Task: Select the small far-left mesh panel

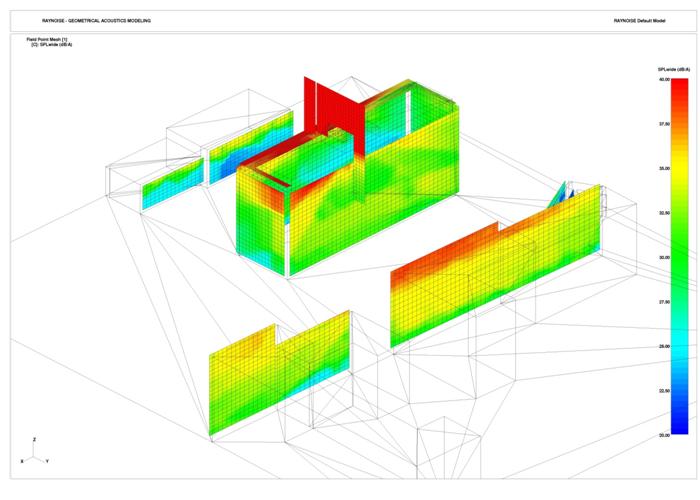Action: [168, 186]
